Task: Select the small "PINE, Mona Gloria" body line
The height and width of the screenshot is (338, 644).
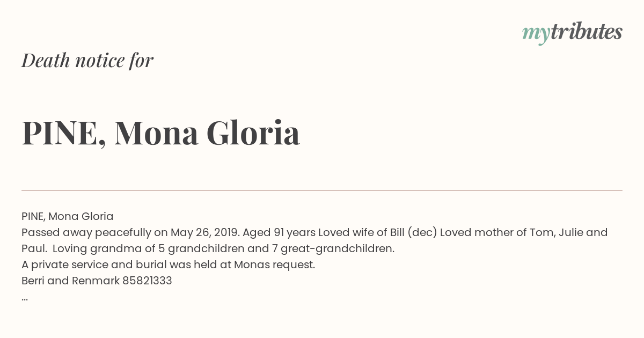Action: click(68, 217)
